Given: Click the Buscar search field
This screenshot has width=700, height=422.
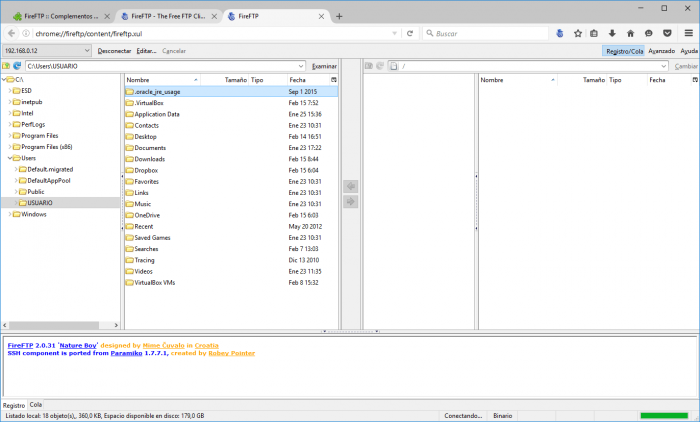Looking at the screenshot, I should pyautogui.click(x=485, y=33).
